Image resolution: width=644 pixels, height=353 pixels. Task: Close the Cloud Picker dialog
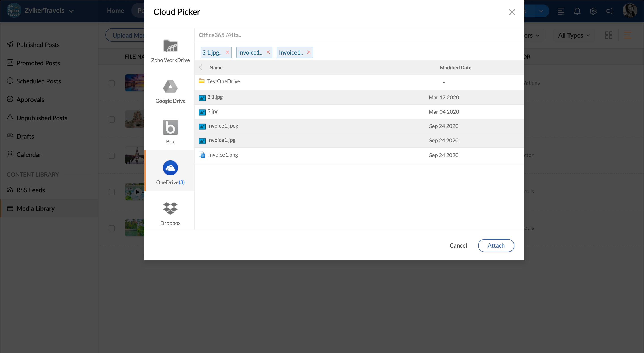[512, 12]
